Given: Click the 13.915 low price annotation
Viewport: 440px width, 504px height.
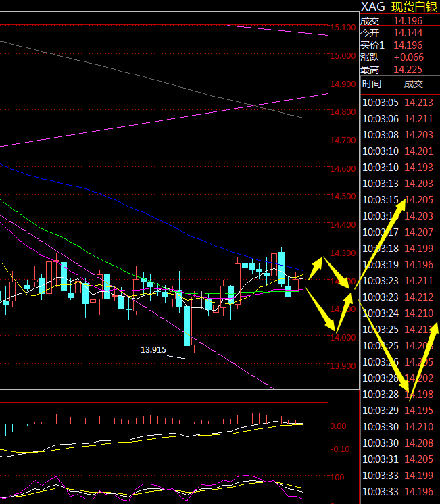Looking at the screenshot, I should 153,350.
